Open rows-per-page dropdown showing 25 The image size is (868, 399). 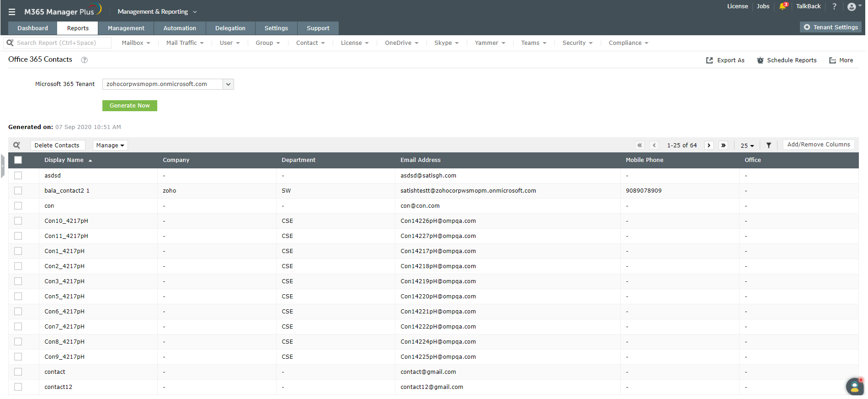pos(747,146)
